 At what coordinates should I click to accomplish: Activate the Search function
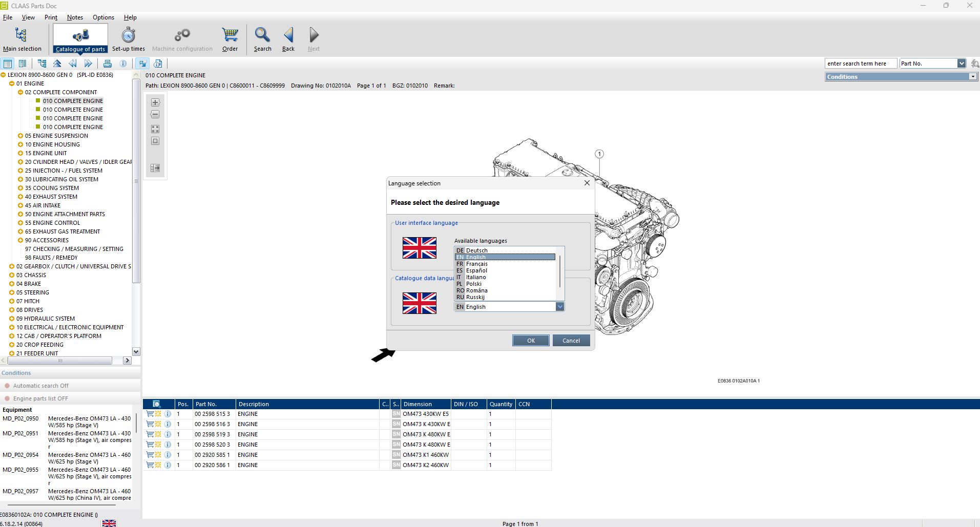262,38
